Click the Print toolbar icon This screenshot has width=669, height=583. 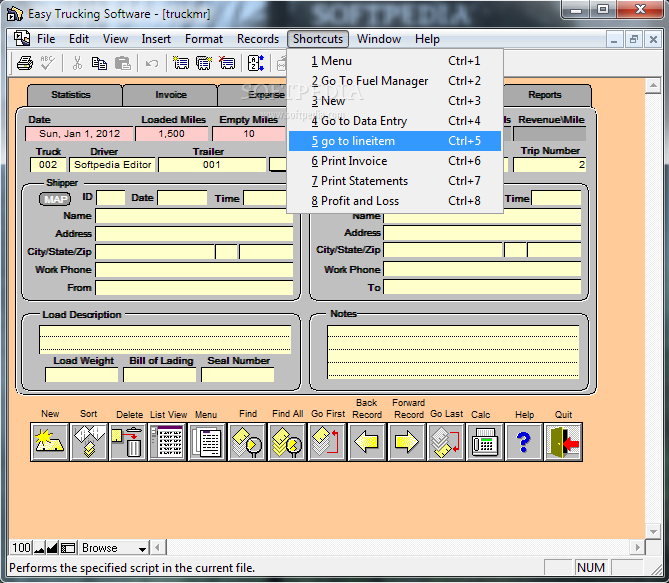25,63
